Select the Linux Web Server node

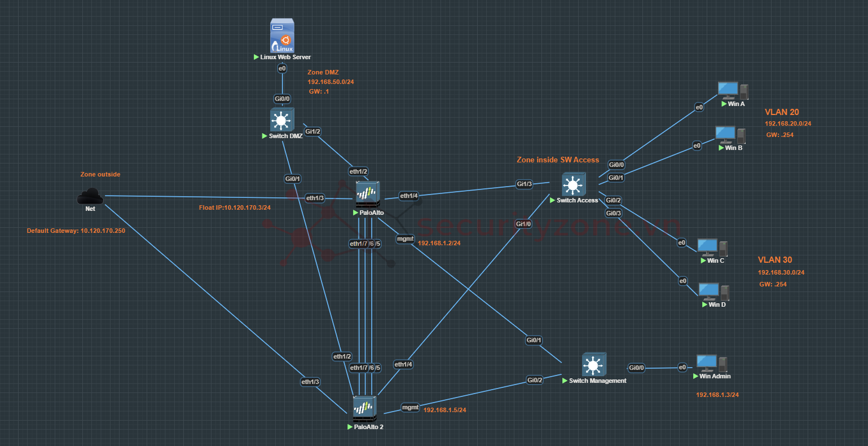(x=282, y=36)
